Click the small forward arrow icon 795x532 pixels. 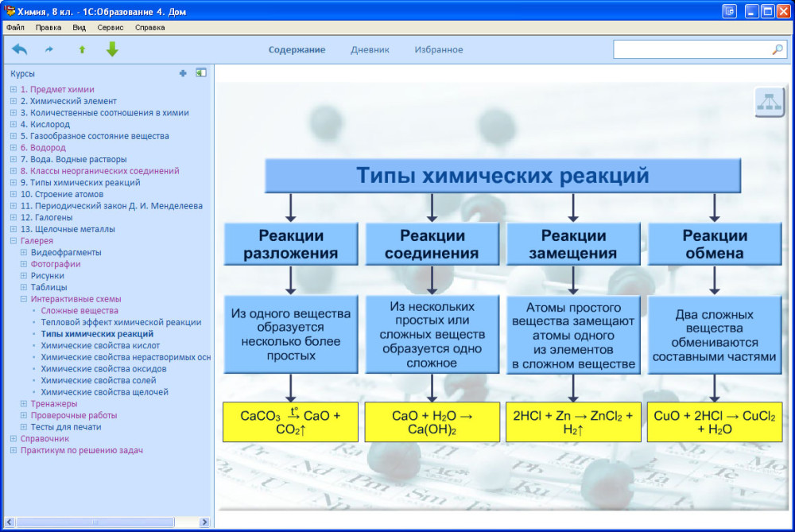(49, 49)
